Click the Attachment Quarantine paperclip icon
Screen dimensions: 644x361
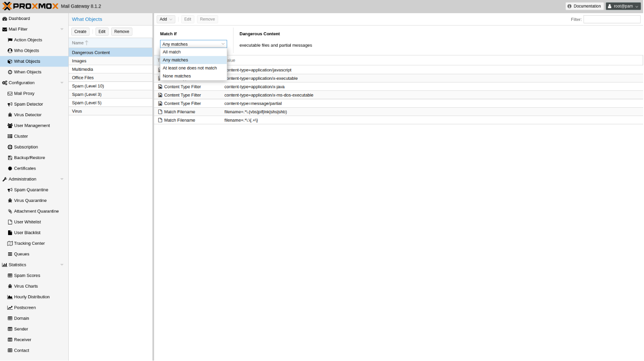[x=10, y=211]
